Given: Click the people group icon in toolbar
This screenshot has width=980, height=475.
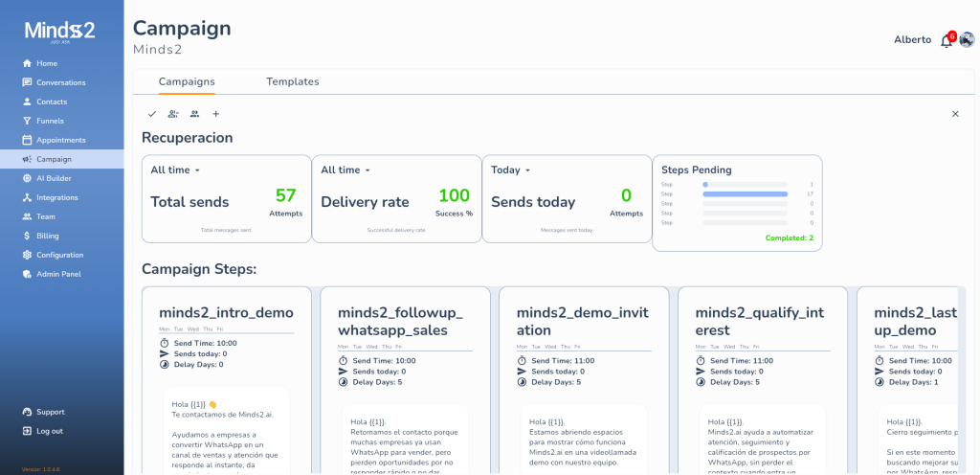Looking at the screenshot, I should (194, 114).
